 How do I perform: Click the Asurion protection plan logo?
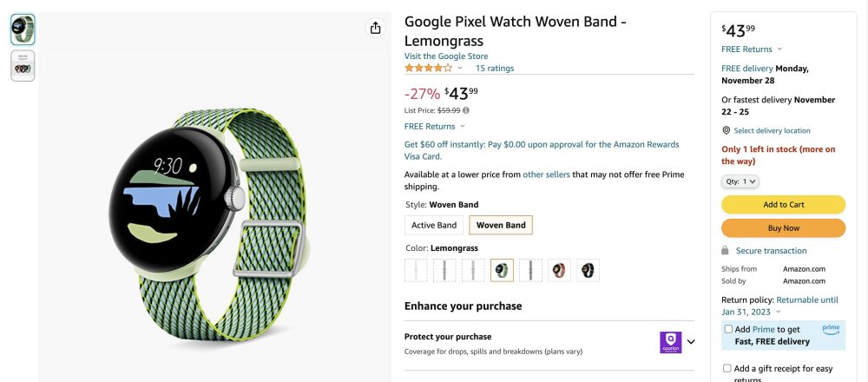pos(670,342)
